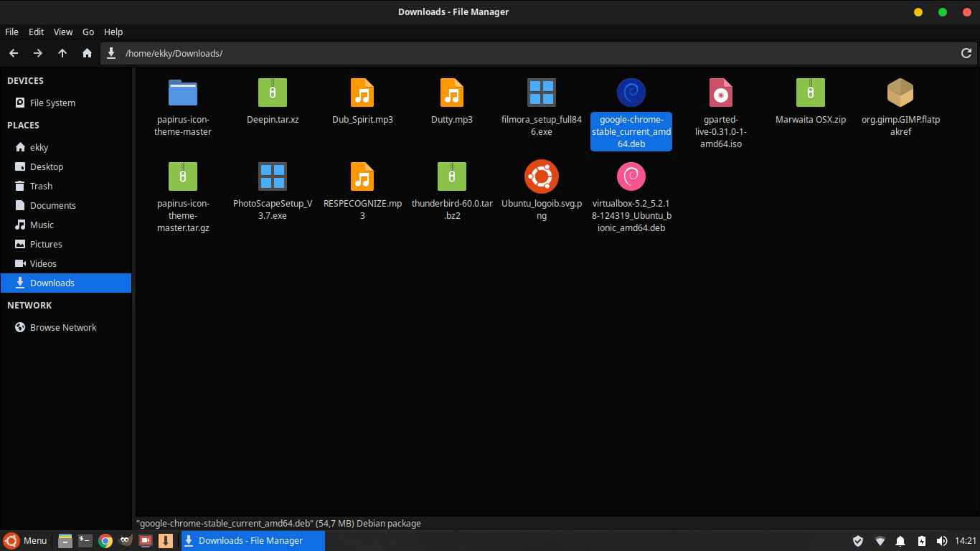Open the Ubuntu Menu button in taskbar
This screenshot has width=980, height=551.
pos(26,541)
